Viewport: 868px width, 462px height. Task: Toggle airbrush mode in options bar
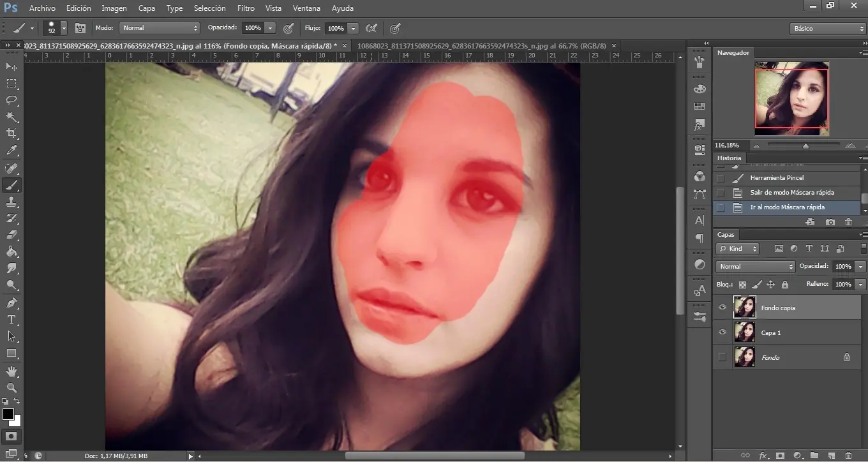coord(371,28)
